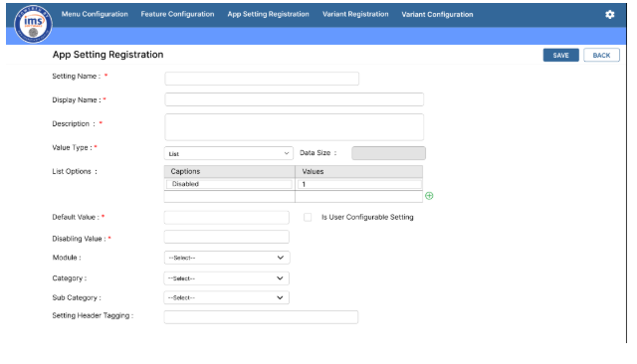Click into the Description text area
Viewport: 637px width, 364px height.
pyautogui.click(x=295, y=127)
